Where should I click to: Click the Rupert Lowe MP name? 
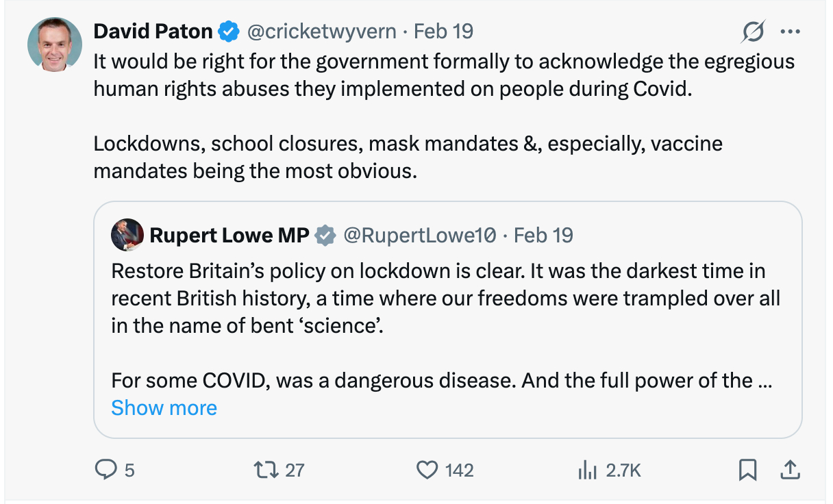pyautogui.click(x=229, y=236)
